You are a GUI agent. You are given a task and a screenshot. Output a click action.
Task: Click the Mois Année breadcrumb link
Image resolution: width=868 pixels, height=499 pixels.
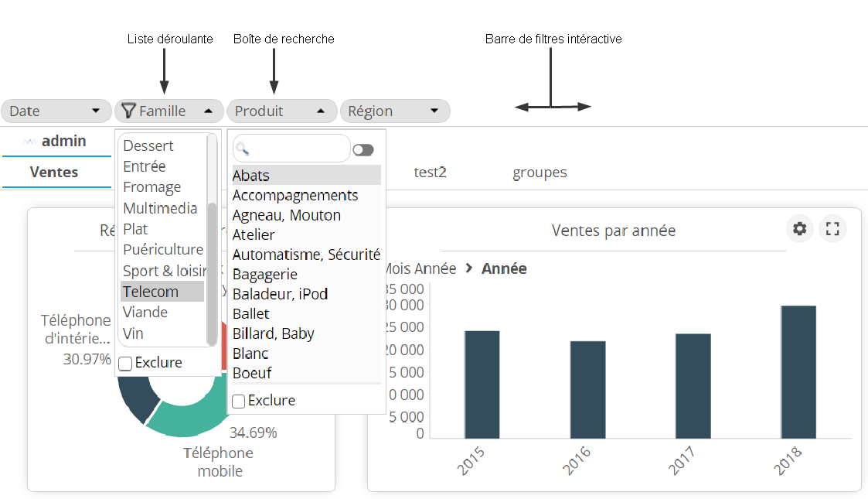pyautogui.click(x=417, y=268)
